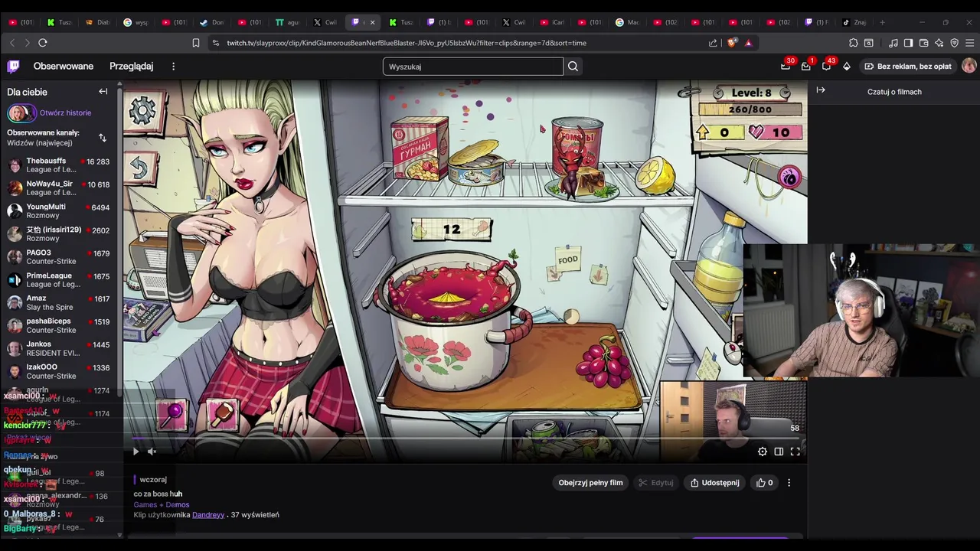Open Brave Shields lion icon

tap(731, 43)
